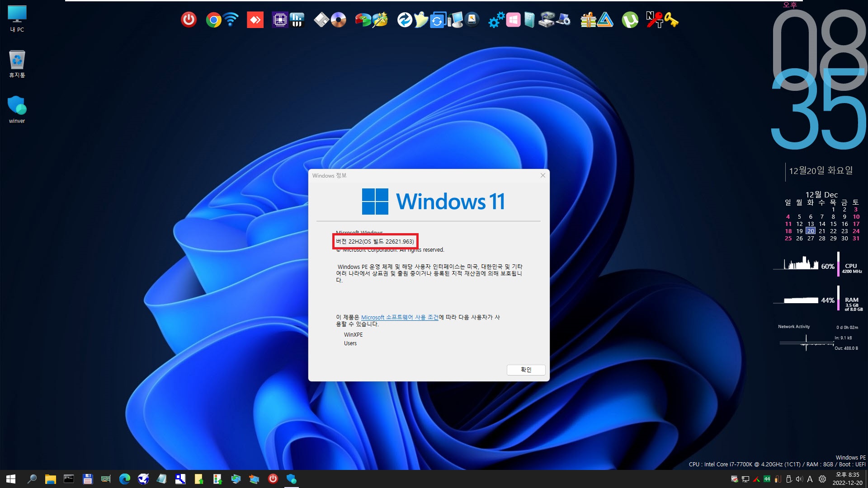Open the network card taskbar icon
The width and height of the screenshot is (868, 488).
[x=106, y=479]
